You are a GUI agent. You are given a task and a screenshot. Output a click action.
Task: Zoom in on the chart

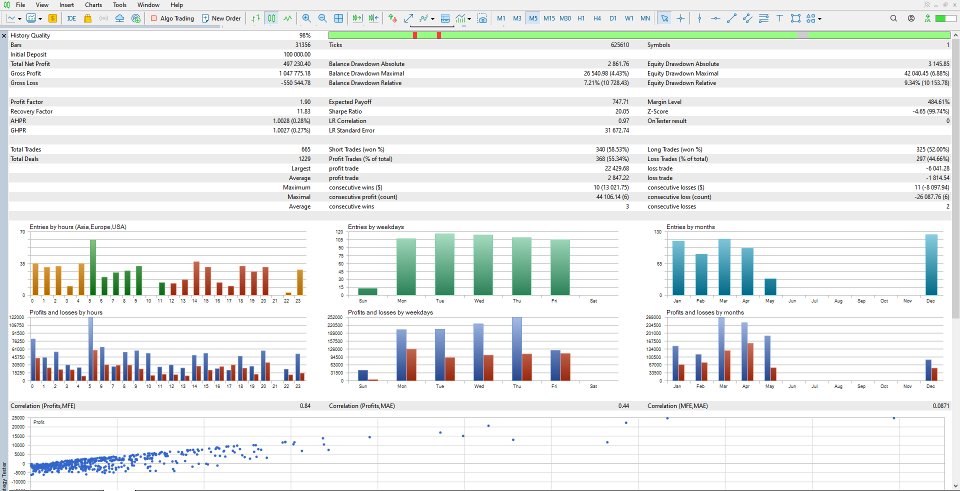click(306, 18)
